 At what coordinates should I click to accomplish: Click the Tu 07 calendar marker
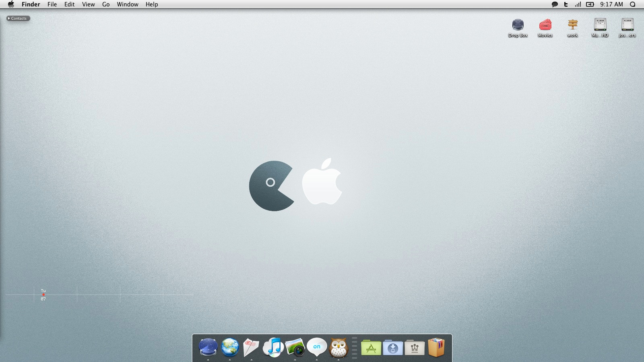tap(43, 294)
